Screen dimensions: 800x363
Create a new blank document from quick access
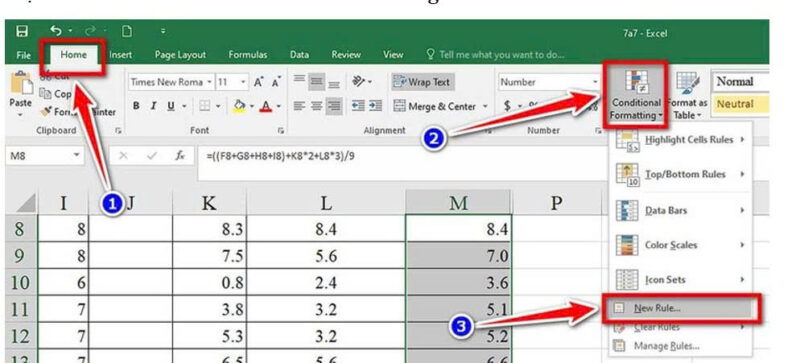coord(127,32)
